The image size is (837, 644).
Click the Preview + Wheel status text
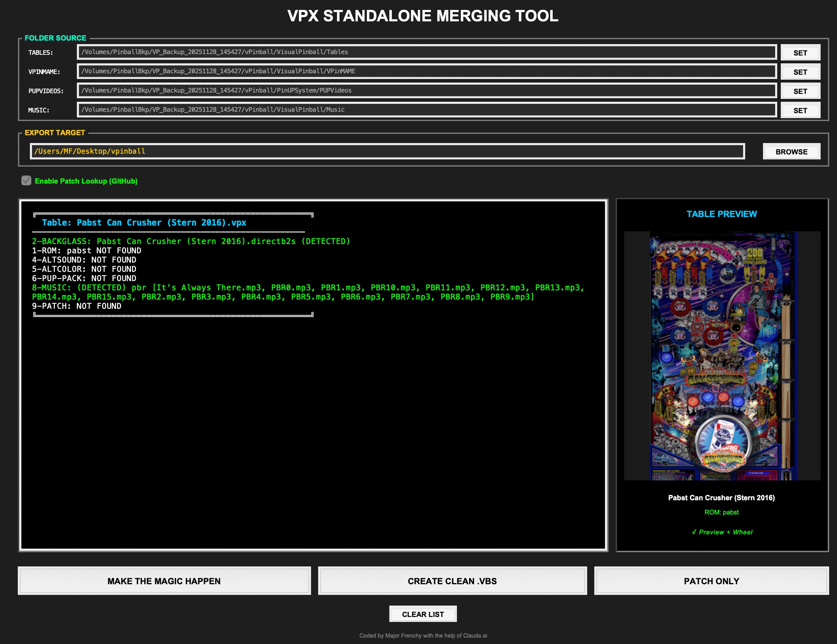(722, 532)
